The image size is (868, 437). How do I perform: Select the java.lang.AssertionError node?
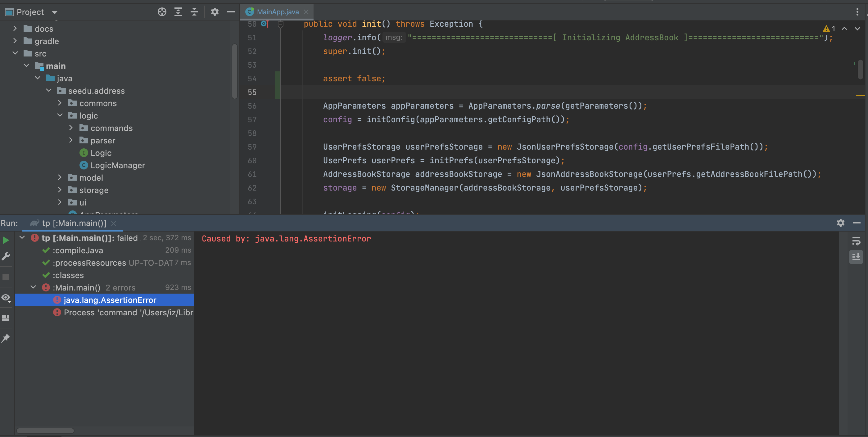pyautogui.click(x=110, y=300)
